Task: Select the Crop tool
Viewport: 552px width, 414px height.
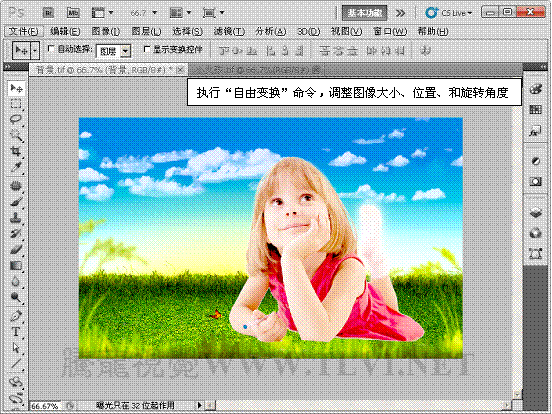Action: coord(16,151)
